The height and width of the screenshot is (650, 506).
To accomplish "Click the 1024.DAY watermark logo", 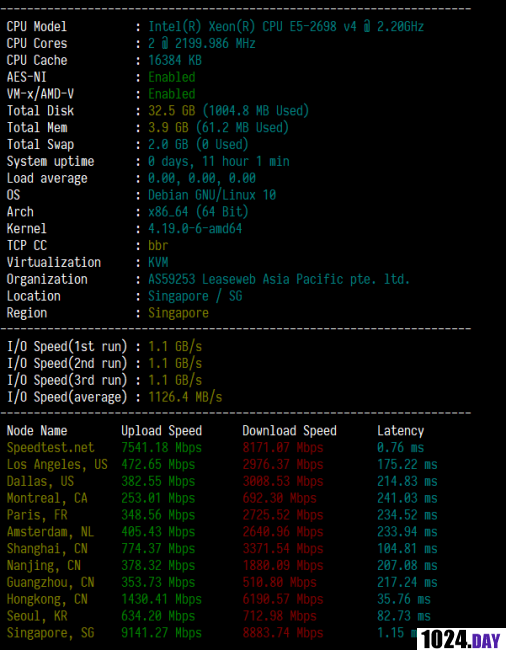I will point(461,639).
